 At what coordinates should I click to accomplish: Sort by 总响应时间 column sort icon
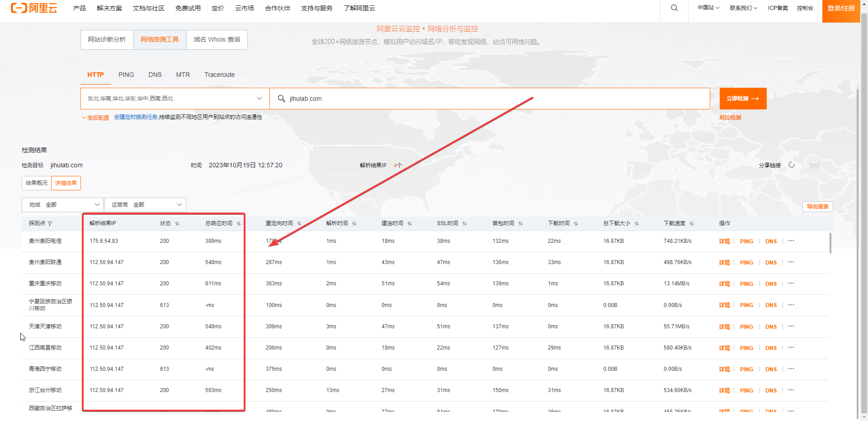tap(239, 224)
